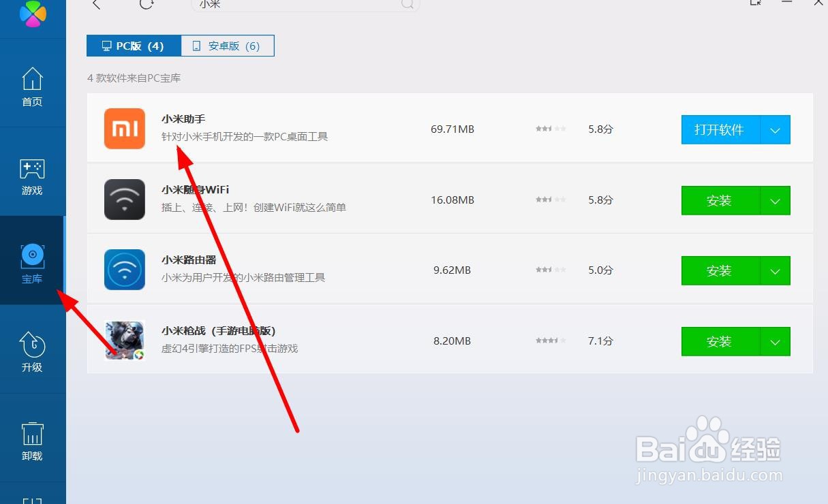Click 打开软件 to launch 小米助手

(721, 129)
